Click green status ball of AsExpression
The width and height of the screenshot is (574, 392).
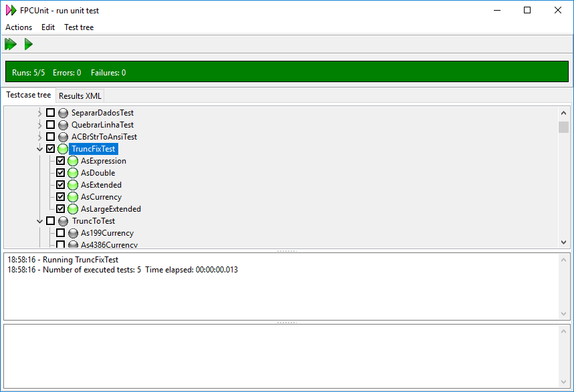[73, 161]
